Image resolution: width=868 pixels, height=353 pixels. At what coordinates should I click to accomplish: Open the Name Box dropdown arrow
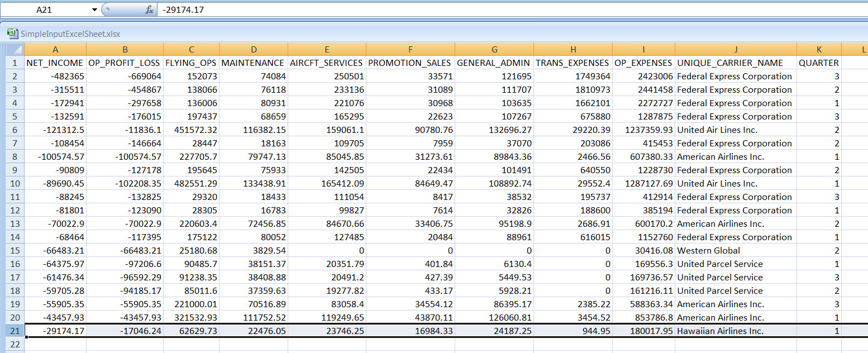(93, 10)
